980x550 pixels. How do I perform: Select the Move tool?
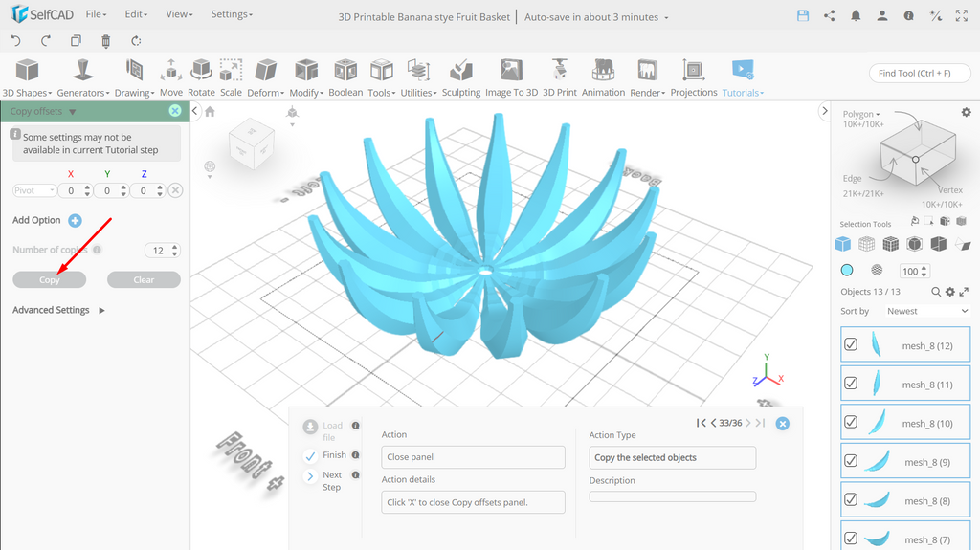pos(171,77)
